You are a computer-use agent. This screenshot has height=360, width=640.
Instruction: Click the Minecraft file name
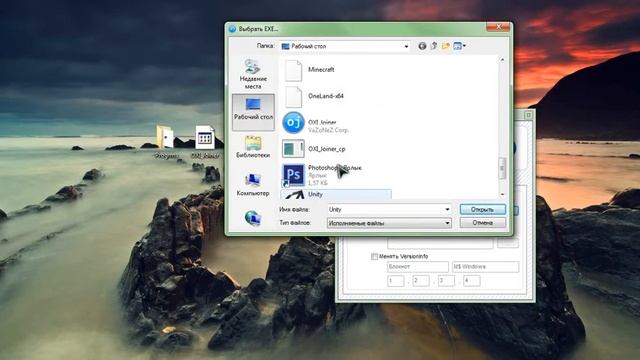[x=321, y=70]
